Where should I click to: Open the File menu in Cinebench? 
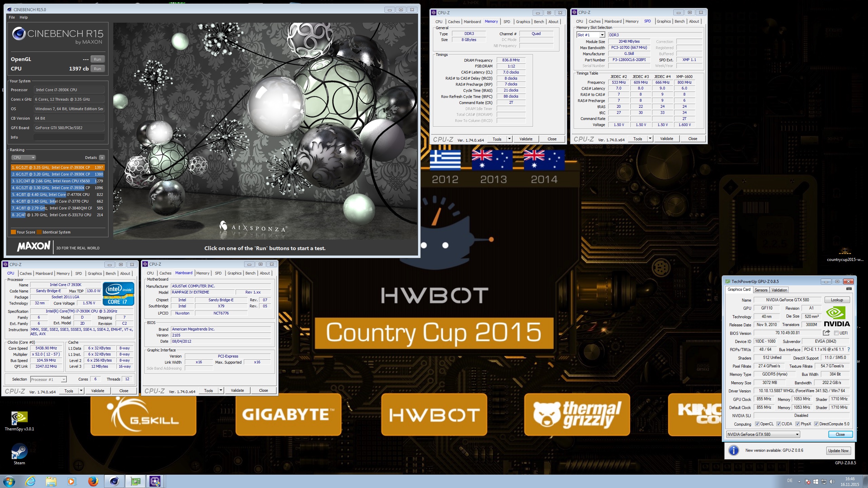click(x=12, y=17)
